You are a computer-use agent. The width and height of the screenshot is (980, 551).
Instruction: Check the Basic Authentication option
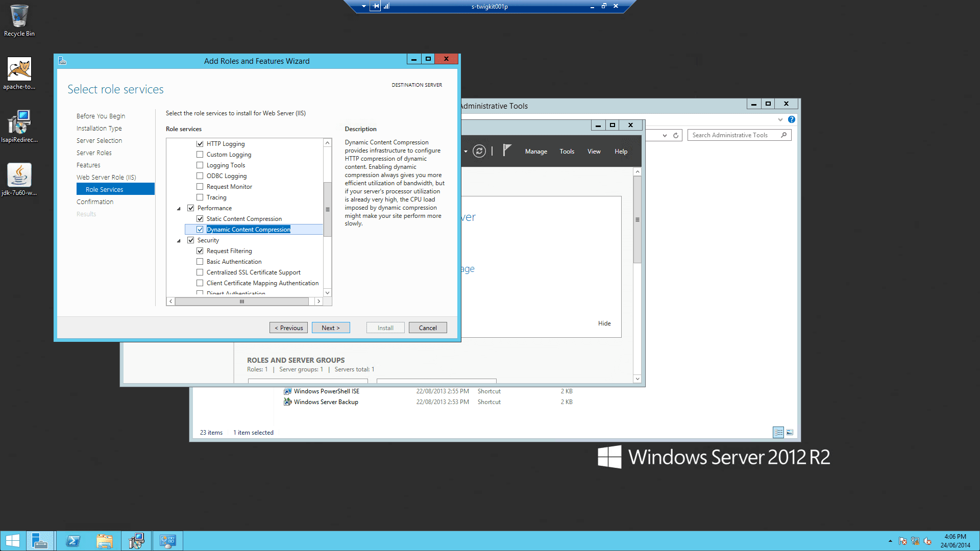[x=200, y=262]
